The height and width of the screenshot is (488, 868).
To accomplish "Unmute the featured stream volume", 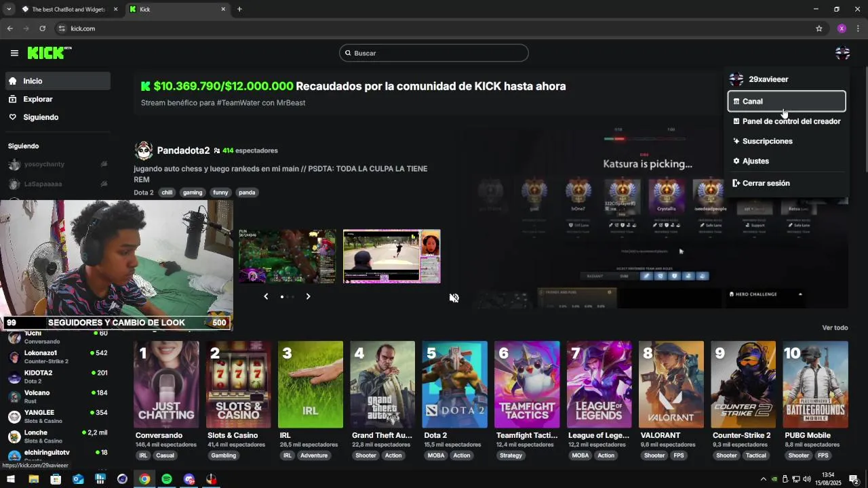I will pos(454,298).
